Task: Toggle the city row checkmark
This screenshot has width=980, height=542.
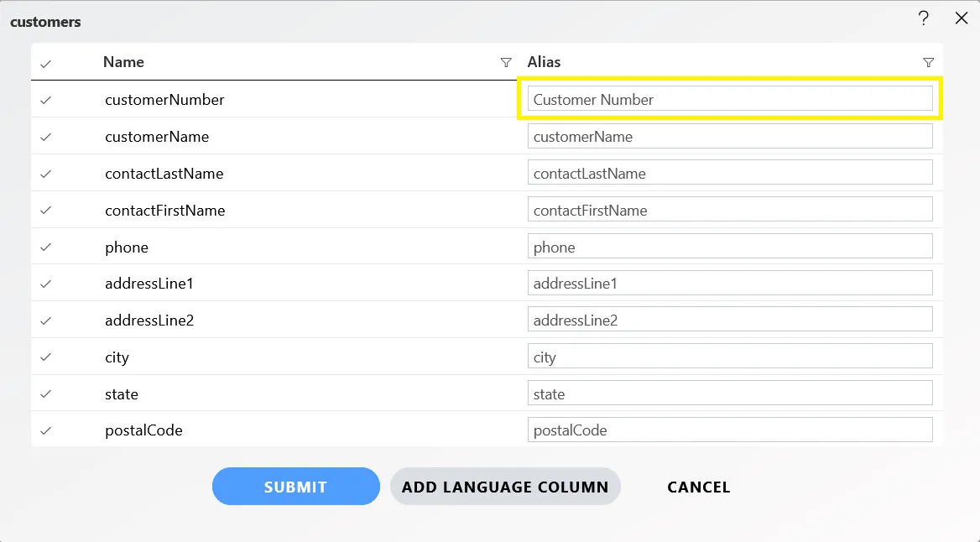Action: pos(45,357)
